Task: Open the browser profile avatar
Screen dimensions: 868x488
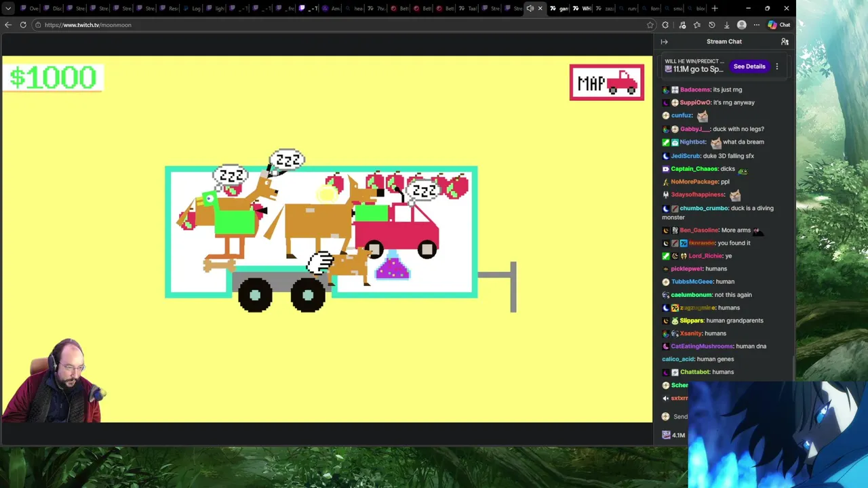Action: tap(741, 25)
